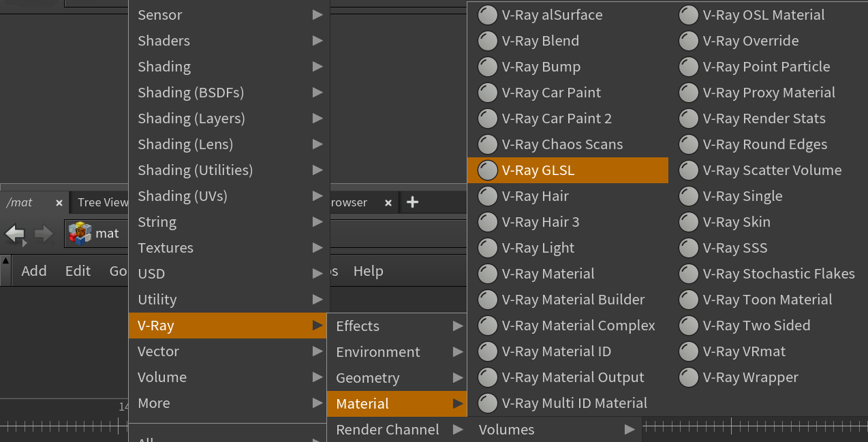Click the sphere icon beside V-Ray Material Builder
Viewport: 868px width, 442px height.
pyautogui.click(x=487, y=300)
